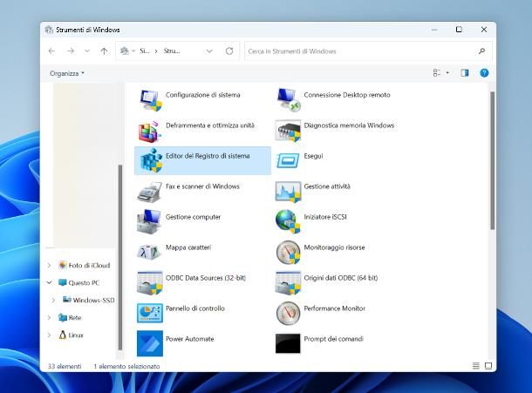Click the Power Automate label
532x393 pixels.
click(189, 339)
